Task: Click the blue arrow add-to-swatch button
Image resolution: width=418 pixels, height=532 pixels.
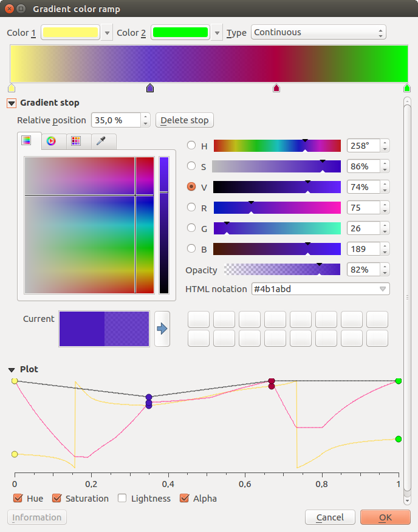Action: point(162,329)
